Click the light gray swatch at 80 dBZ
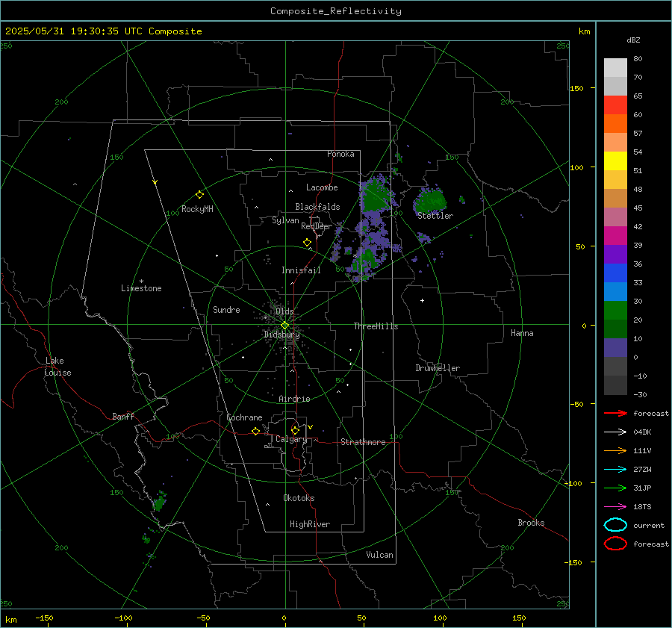 [615, 68]
